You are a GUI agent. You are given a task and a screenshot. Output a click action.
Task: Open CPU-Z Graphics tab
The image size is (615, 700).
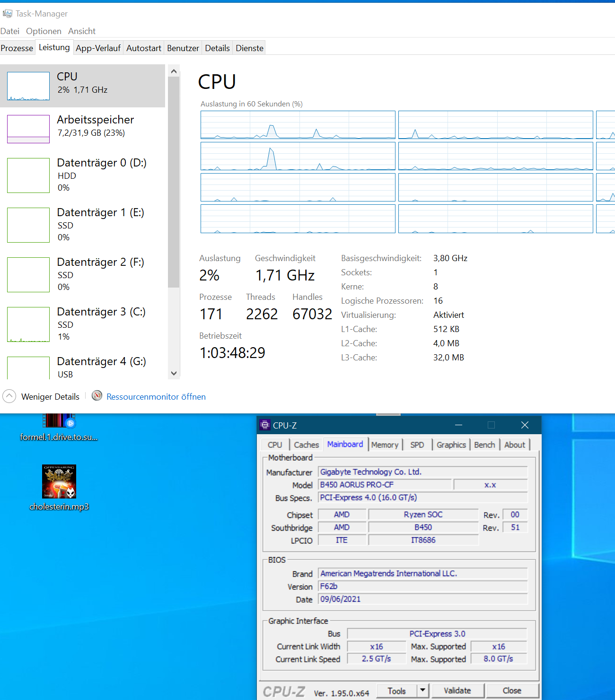tap(451, 445)
